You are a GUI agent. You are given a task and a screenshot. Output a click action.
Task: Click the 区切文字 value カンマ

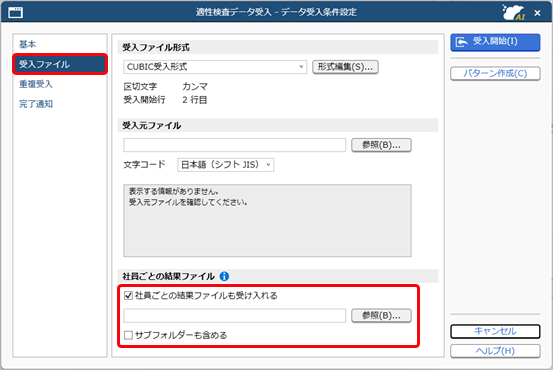[x=195, y=86]
